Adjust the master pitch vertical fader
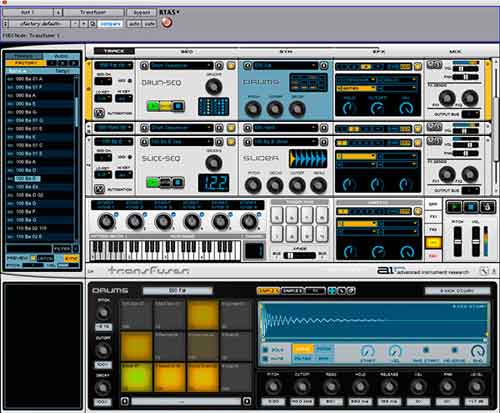The width and height of the screenshot is (500, 413). click(458, 241)
